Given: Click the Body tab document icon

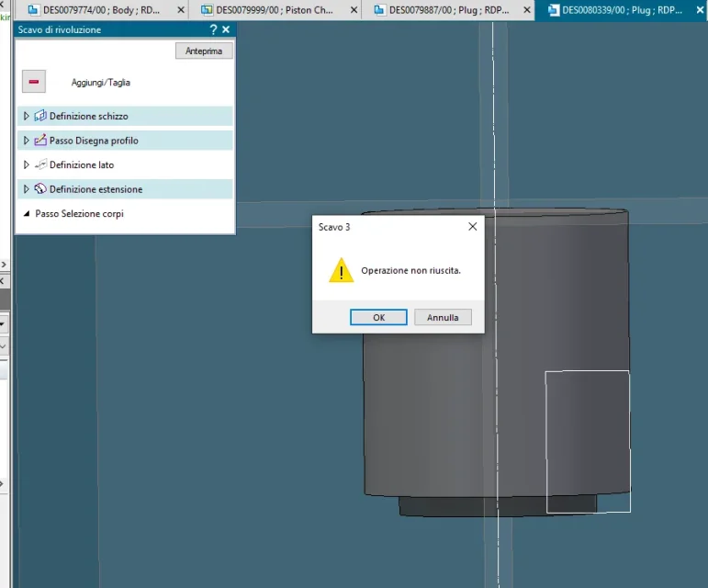Looking at the screenshot, I should click(x=33, y=10).
